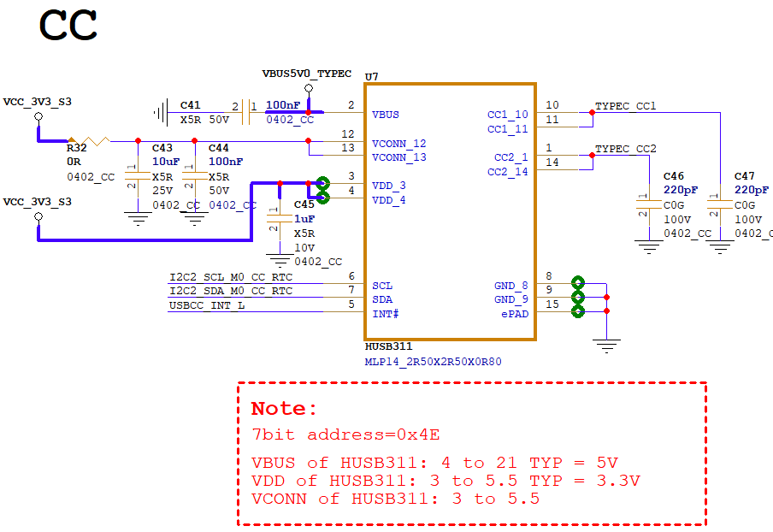This screenshot has width=773, height=532.
Task: Click the ePAD pin name
Action: coord(515,314)
